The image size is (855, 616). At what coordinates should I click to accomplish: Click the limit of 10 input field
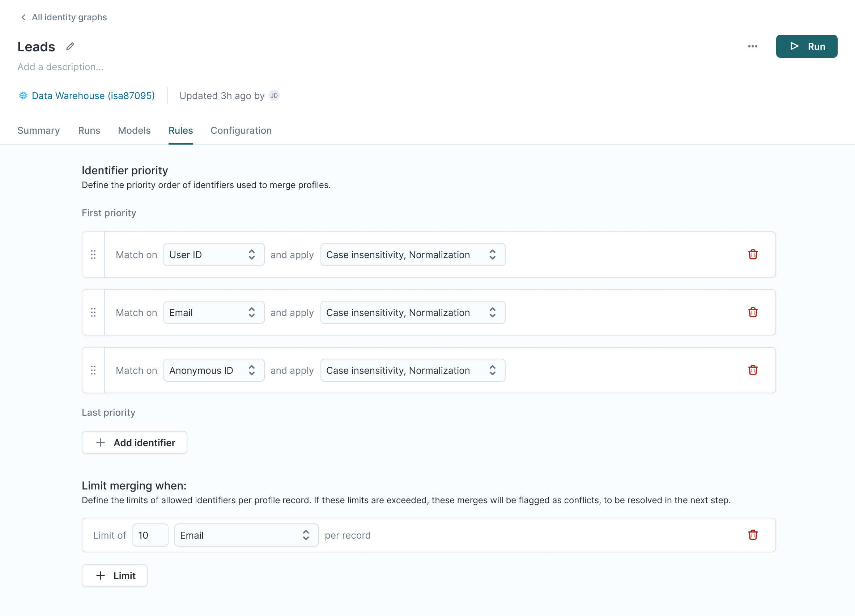coord(149,535)
